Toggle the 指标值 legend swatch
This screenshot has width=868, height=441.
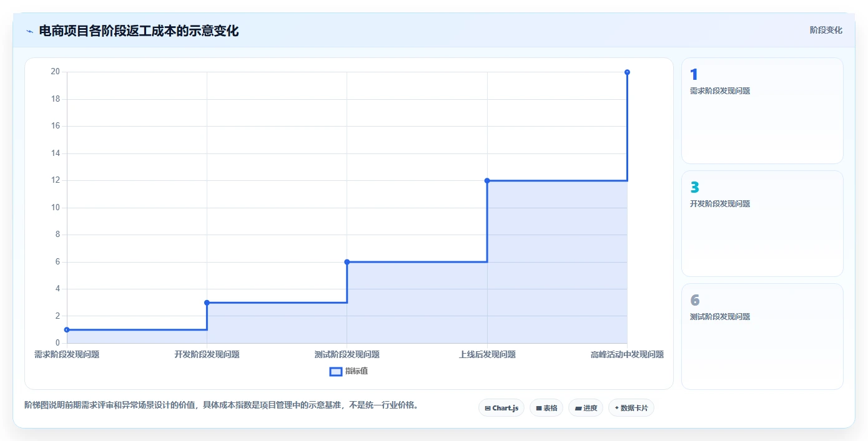(x=335, y=372)
